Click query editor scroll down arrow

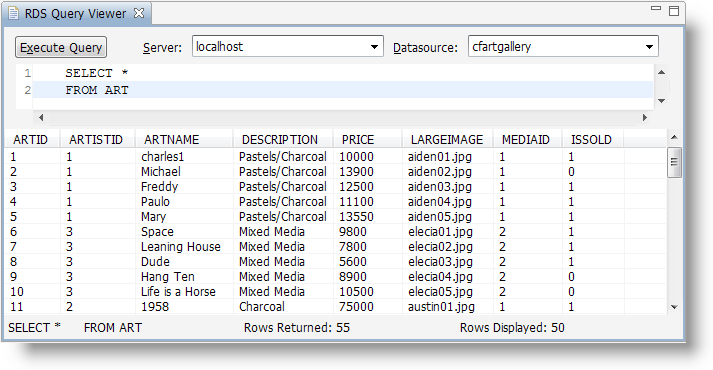662,101
